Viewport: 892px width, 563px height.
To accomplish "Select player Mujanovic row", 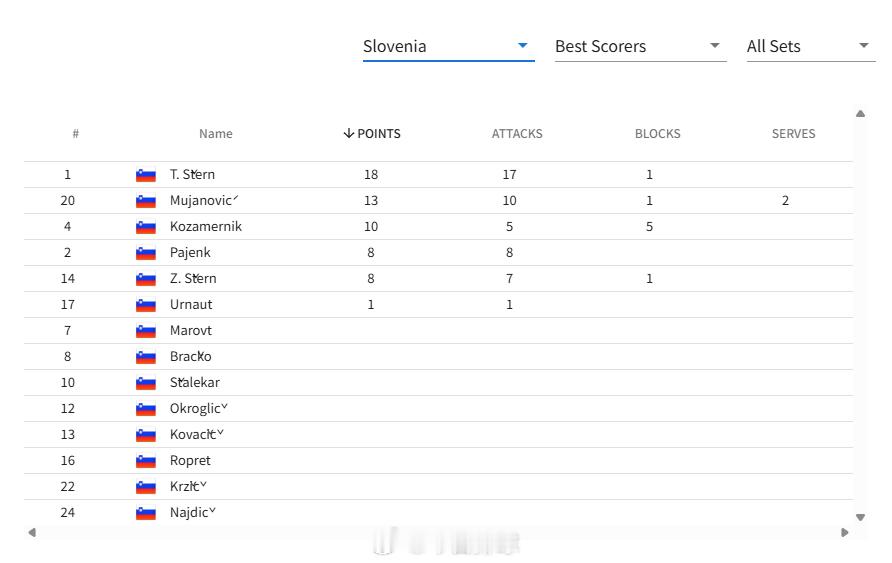I will (x=438, y=201).
